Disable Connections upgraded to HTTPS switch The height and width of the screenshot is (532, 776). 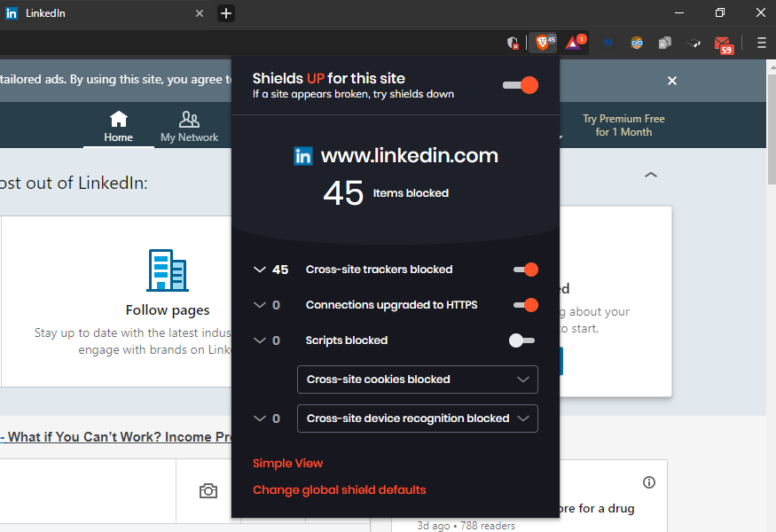click(x=526, y=305)
